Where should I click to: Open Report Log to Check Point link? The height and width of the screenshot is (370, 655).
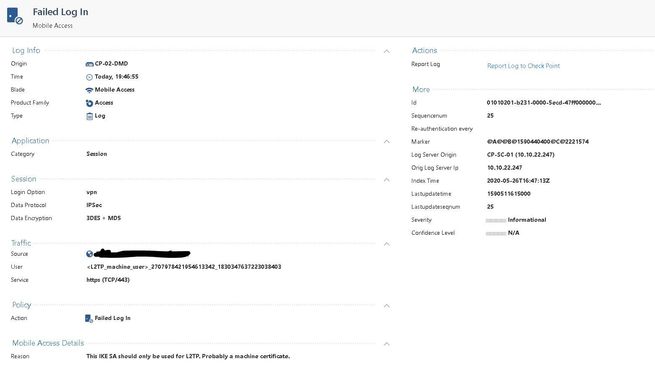[523, 66]
